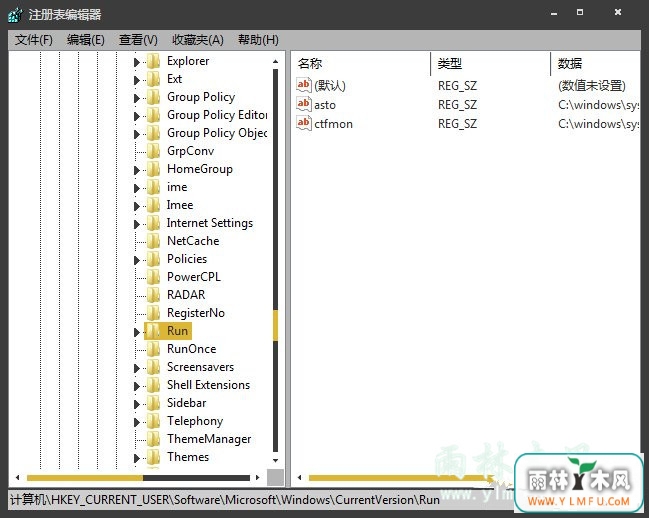Select the Shell Extensions key

(x=208, y=385)
